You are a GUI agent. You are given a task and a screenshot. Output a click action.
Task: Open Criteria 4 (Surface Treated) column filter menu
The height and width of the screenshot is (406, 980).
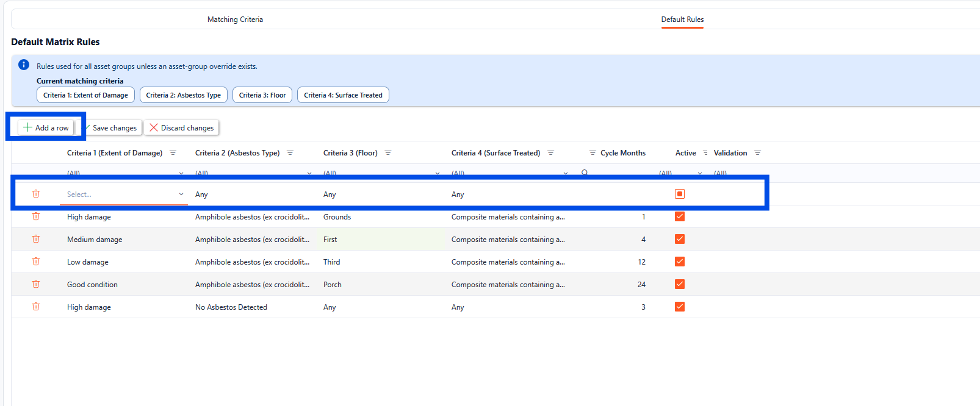click(550, 153)
